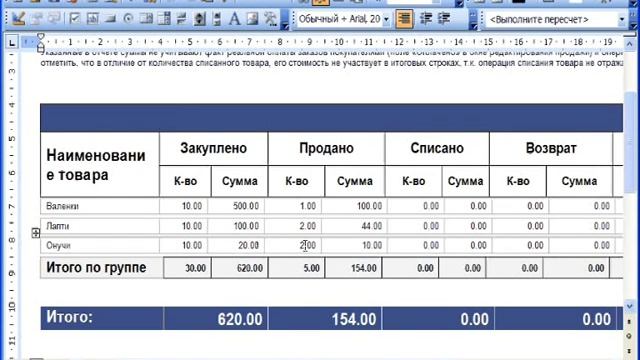Click '30.00' in the Итого по группе row
This screenshot has height=360, width=640.
[196, 268]
